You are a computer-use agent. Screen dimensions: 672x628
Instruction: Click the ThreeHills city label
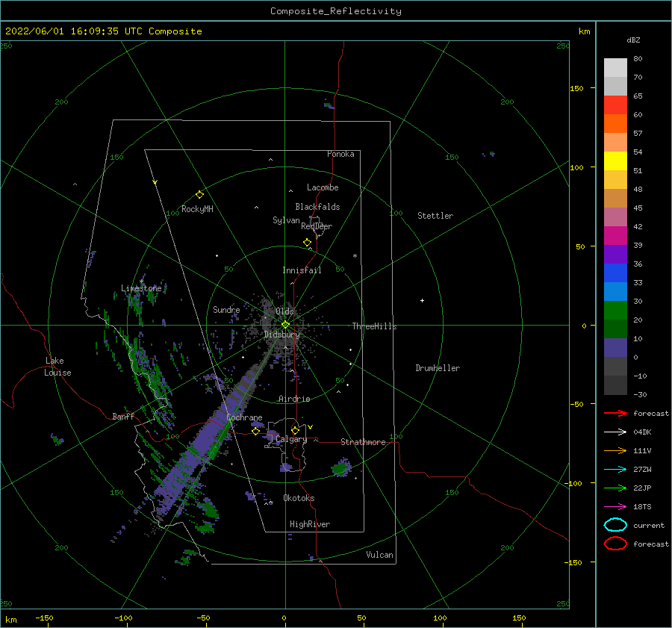(374, 326)
